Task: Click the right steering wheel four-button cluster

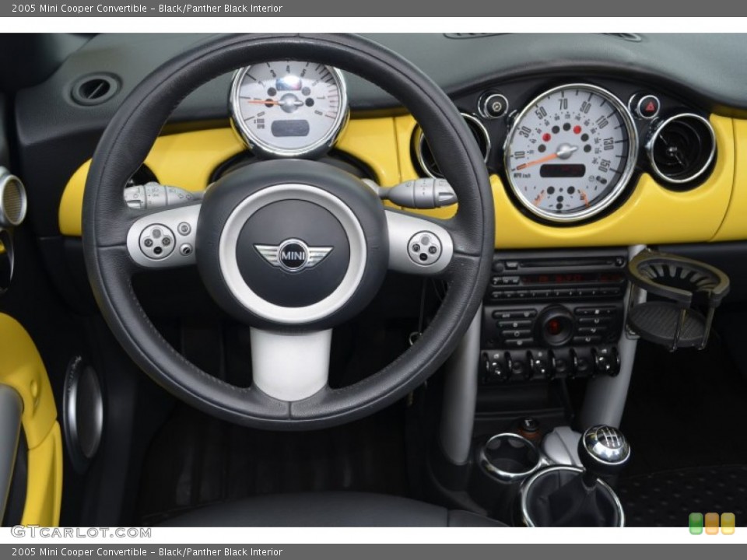Action: tap(424, 248)
